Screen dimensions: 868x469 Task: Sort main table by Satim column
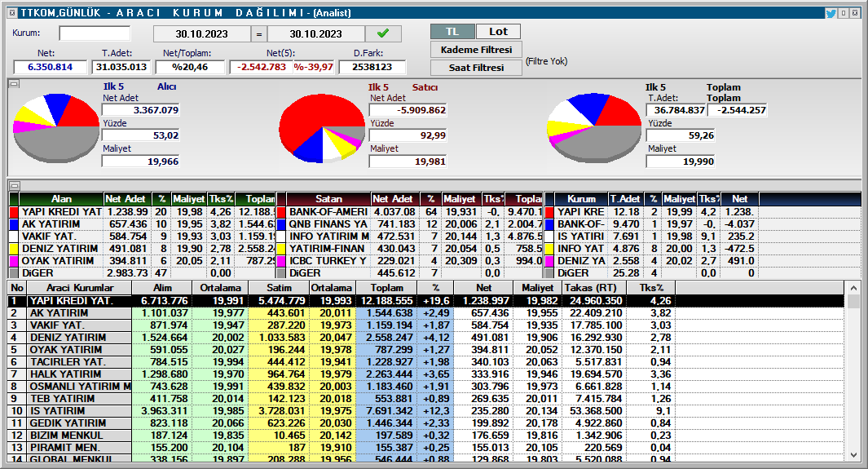(279, 288)
